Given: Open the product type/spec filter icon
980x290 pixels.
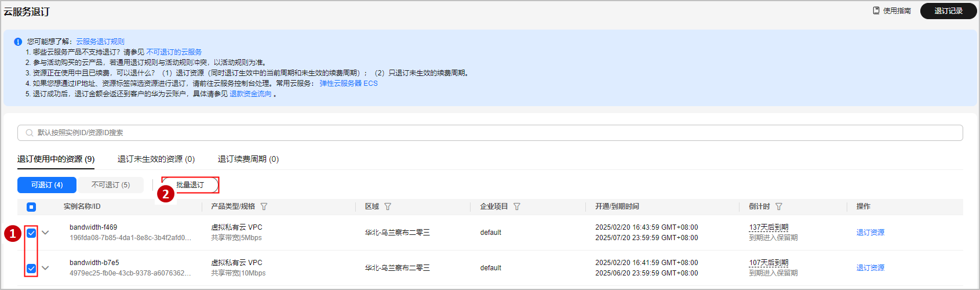Looking at the screenshot, I should coord(264,206).
